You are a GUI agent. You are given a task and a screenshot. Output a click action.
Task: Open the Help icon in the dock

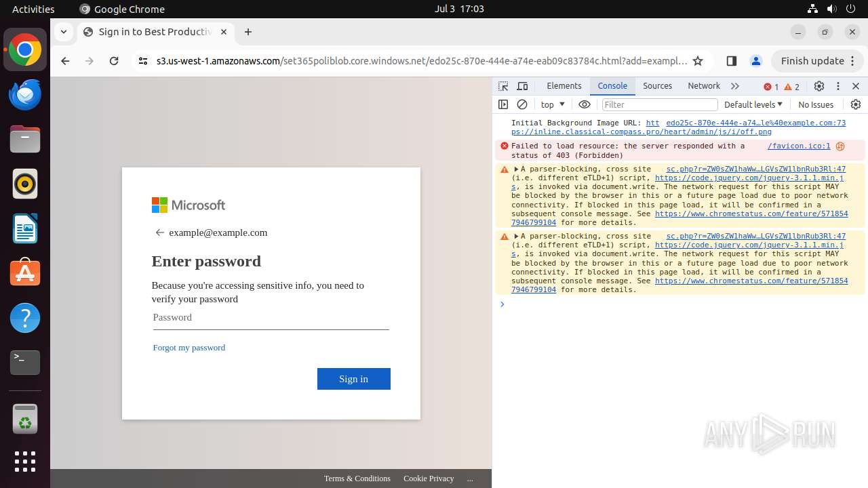coord(25,318)
